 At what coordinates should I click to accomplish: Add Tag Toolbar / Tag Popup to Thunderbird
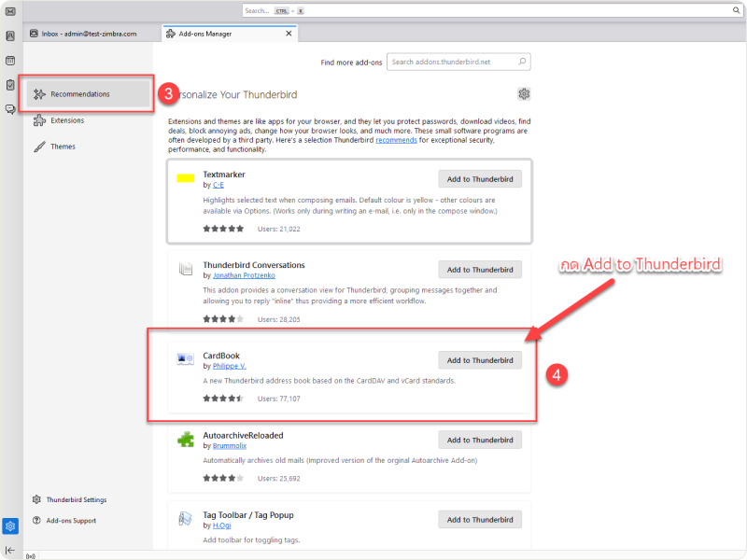tap(480, 520)
